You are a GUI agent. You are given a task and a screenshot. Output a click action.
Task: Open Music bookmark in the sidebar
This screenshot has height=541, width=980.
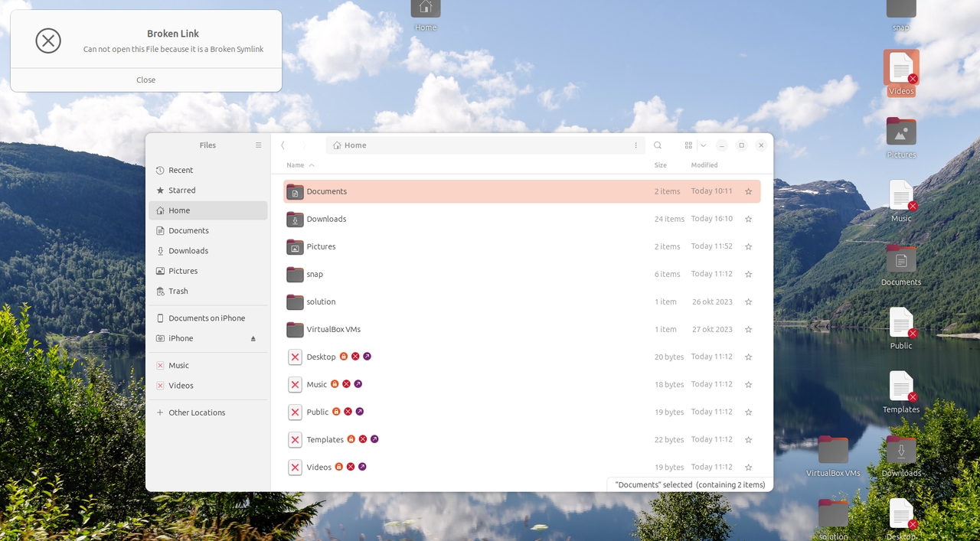[x=207, y=366]
